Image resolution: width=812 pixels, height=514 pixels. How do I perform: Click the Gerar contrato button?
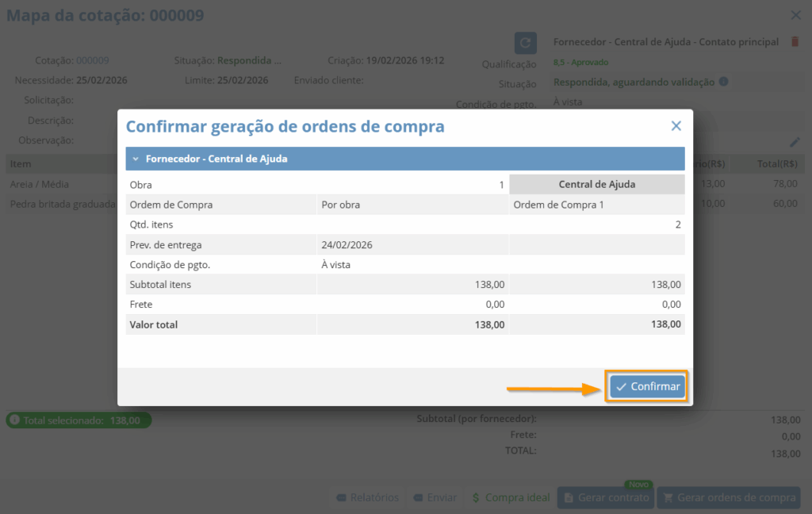tap(607, 497)
